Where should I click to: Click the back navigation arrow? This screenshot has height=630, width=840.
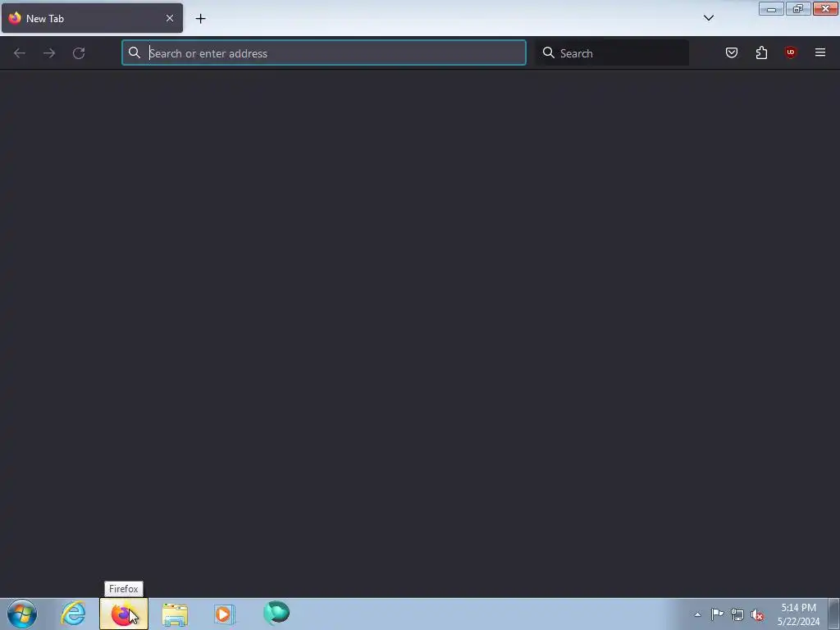[20, 53]
